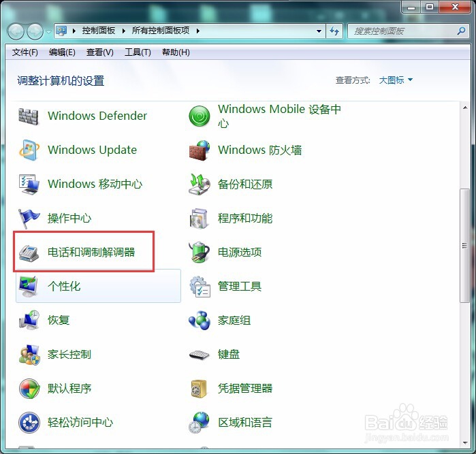Click the 管理工具 gear icon
Image resolution: width=476 pixels, height=454 pixels.
(200, 286)
